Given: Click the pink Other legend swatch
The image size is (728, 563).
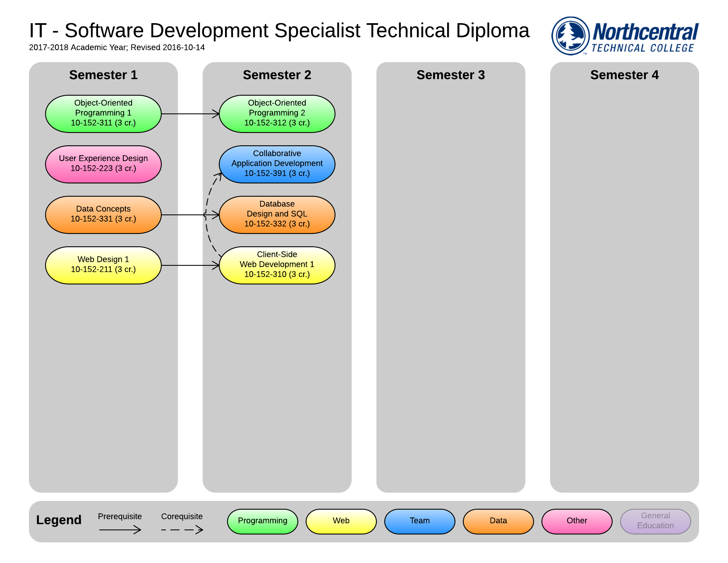Looking at the screenshot, I should (577, 521).
